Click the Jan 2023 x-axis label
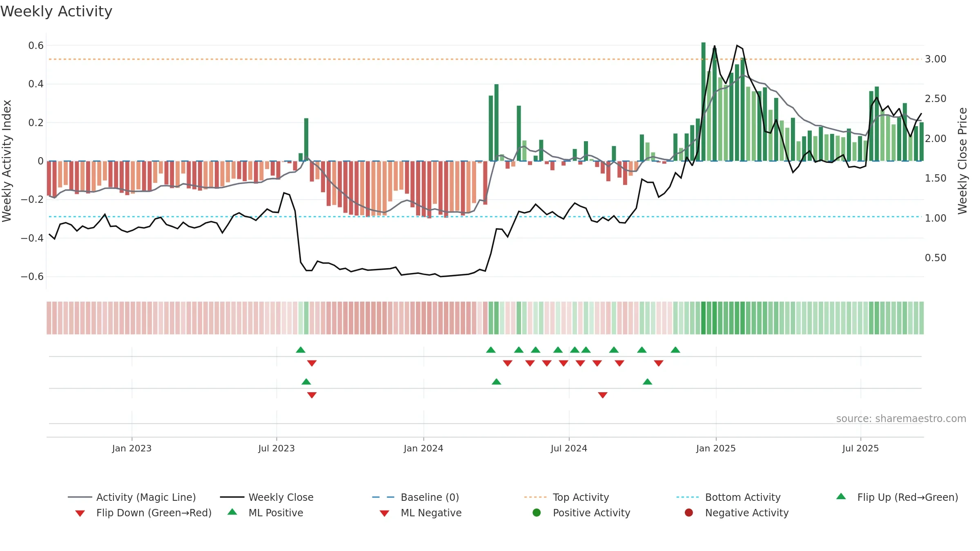Screen dimensions: 980x551 click(x=132, y=449)
